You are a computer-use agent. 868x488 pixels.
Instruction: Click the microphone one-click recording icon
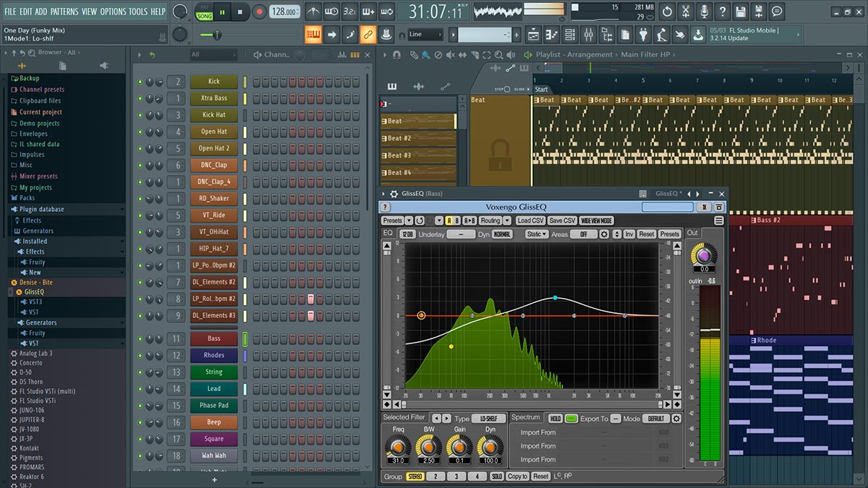[704, 12]
